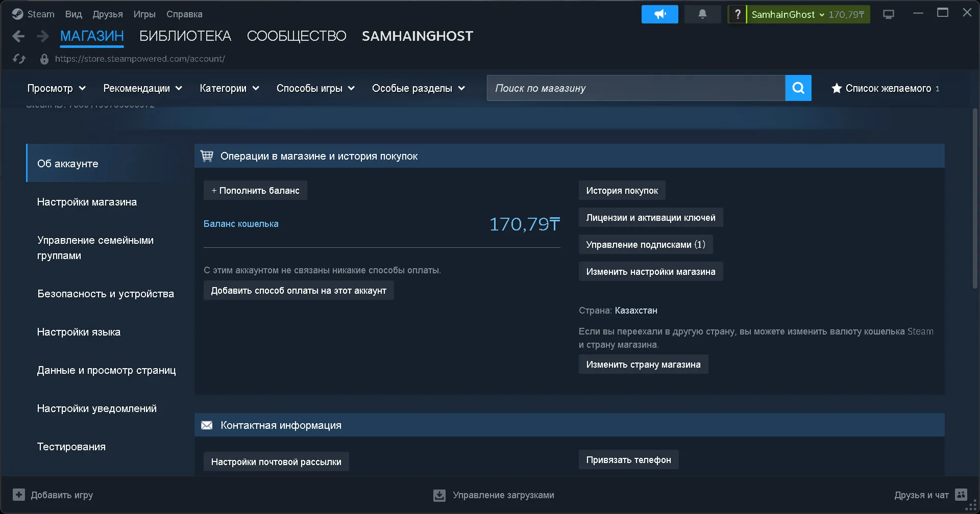980x514 pixels.
Task: Open the Друзья и чат icon
Action: tap(961, 495)
